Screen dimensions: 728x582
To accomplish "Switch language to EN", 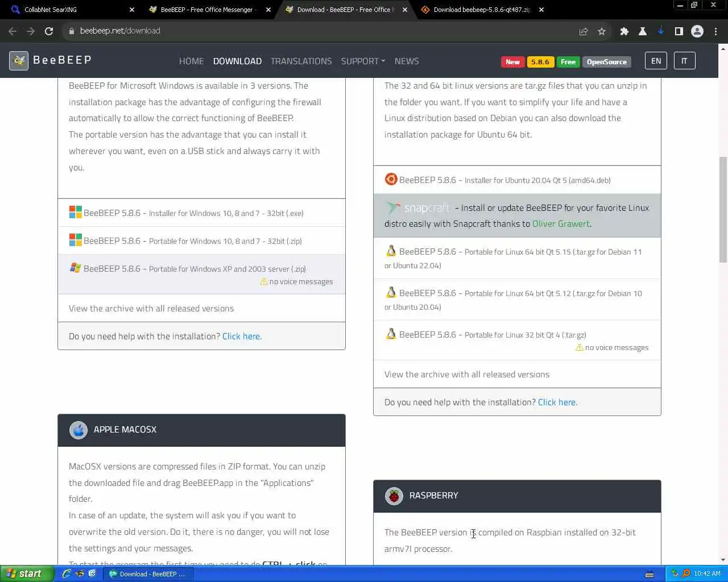I will pyautogui.click(x=656, y=61).
